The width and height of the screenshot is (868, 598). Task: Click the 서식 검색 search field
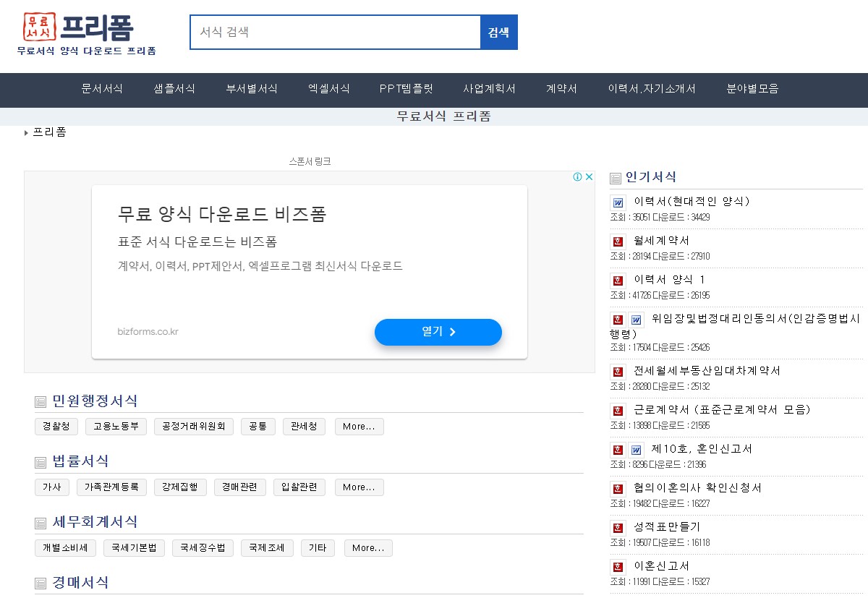click(x=336, y=33)
